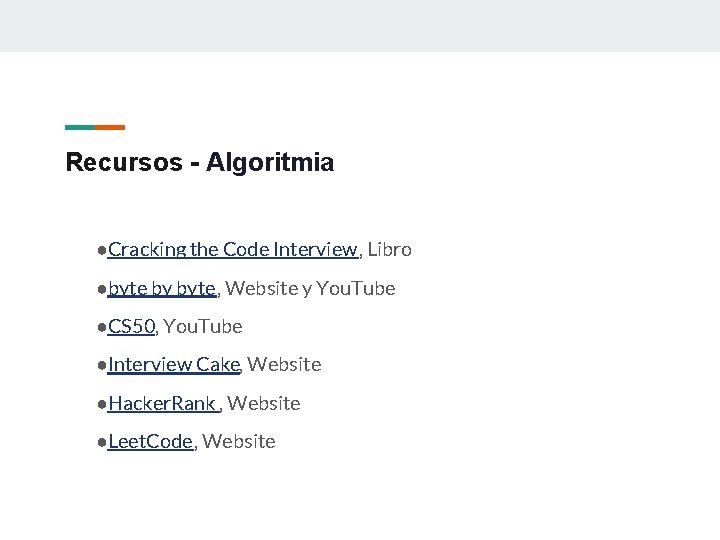Viewport: 720px width, 540px height.
Task: Select the word Libro after the first link
Action: (x=389, y=249)
